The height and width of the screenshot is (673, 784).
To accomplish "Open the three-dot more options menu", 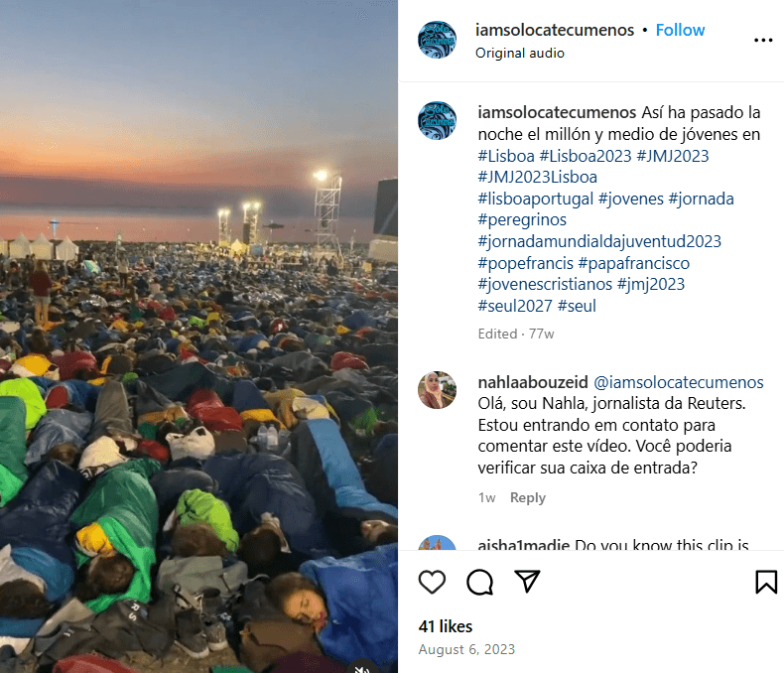I will click(x=763, y=41).
